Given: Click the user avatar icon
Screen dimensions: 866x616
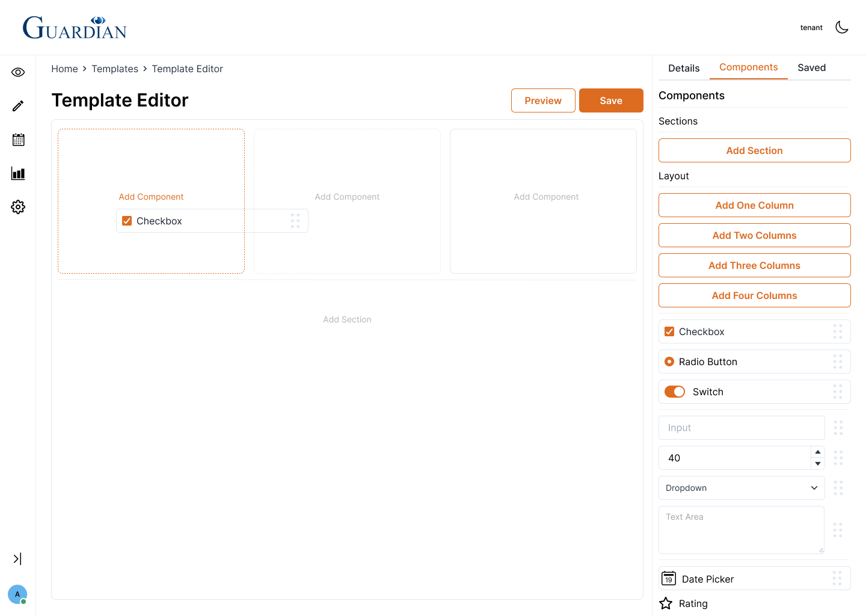Looking at the screenshot, I should tap(17, 594).
